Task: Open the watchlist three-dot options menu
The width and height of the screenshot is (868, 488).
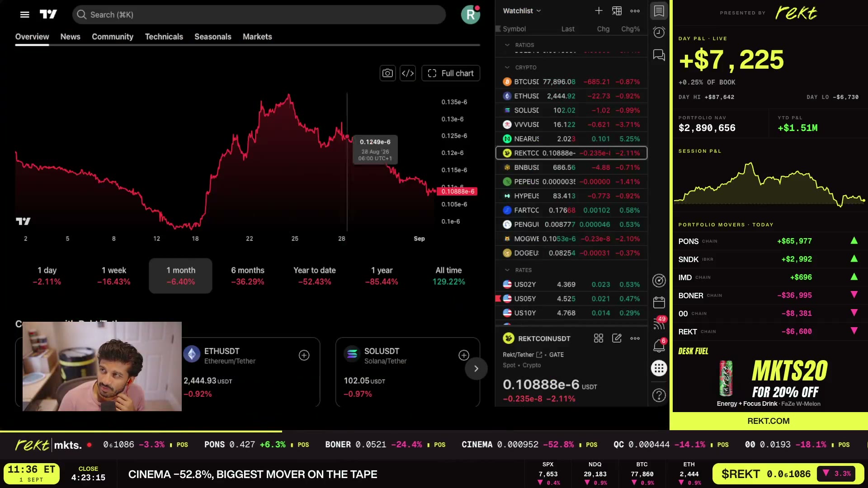Action: click(635, 11)
